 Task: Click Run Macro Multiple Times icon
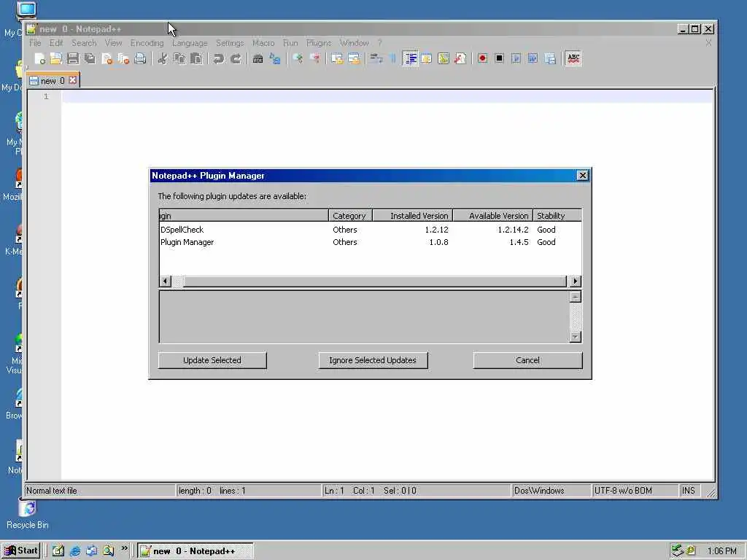(x=533, y=58)
